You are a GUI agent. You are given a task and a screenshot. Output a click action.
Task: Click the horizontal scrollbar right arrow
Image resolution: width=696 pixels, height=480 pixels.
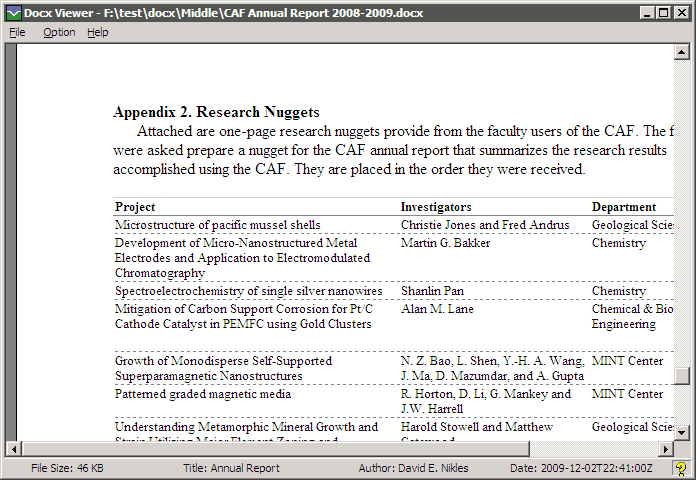pyautogui.click(x=665, y=449)
